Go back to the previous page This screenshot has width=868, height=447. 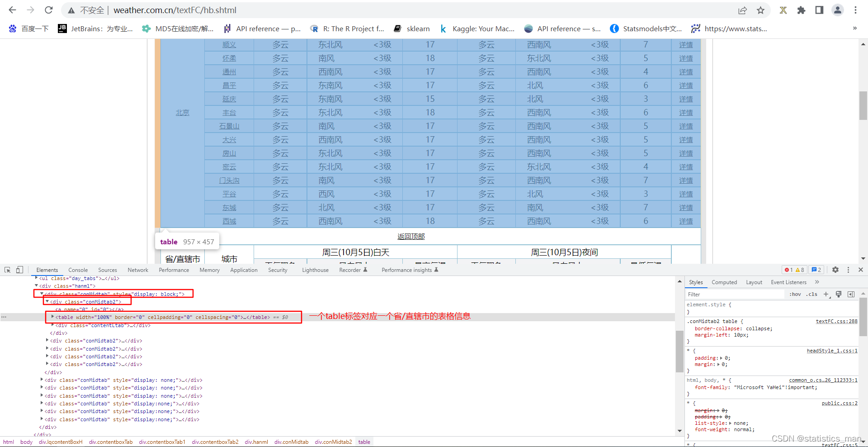click(x=12, y=10)
